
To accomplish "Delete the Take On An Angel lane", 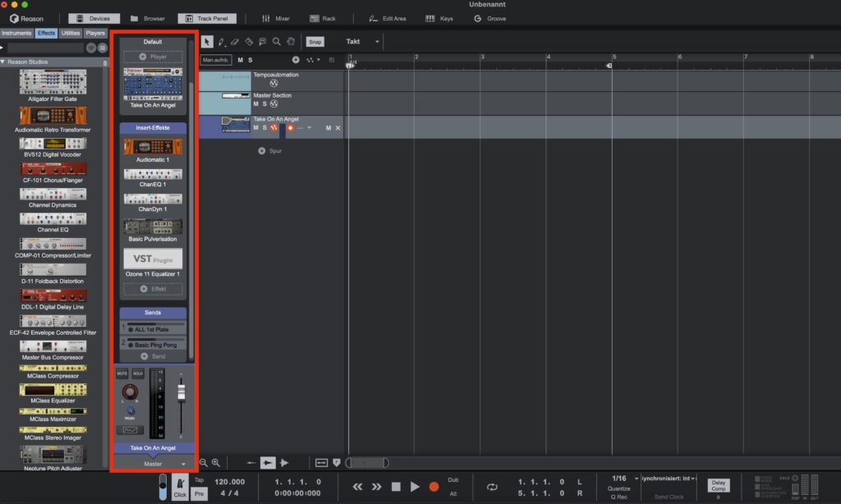I will 338,127.
